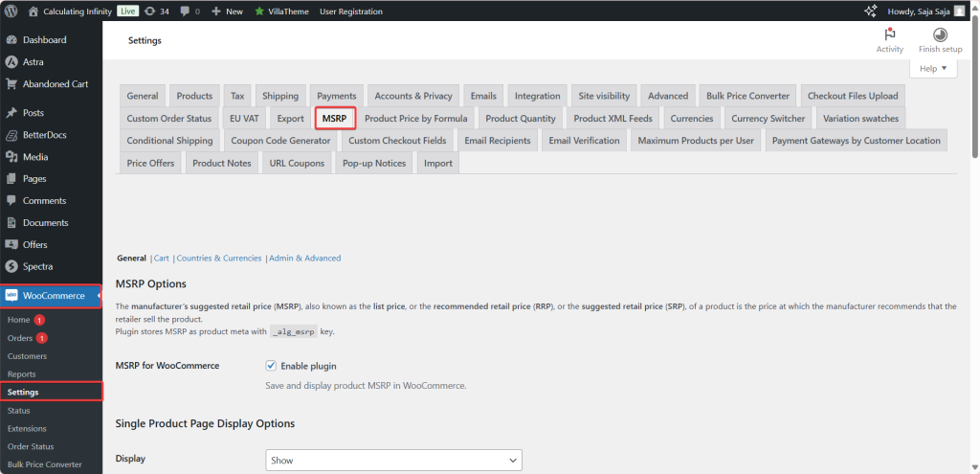Click the Media icon in sidebar
Screen dimensions: 980x474
11,157
